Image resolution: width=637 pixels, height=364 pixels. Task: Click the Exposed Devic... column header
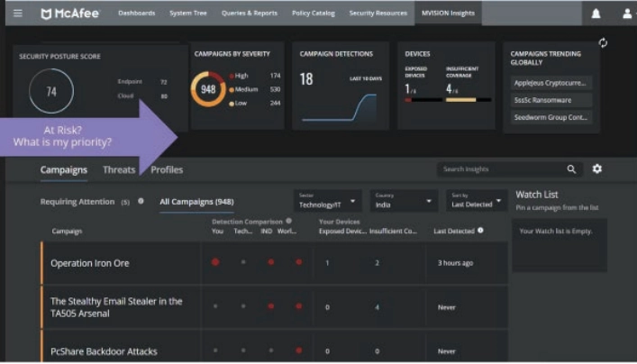(x=342, y=232)
